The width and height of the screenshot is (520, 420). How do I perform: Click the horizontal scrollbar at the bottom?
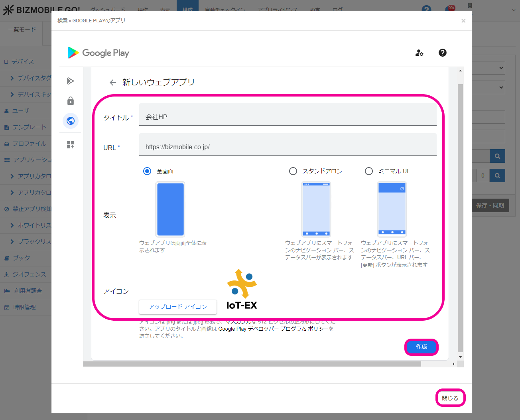(x=252, y=364)
